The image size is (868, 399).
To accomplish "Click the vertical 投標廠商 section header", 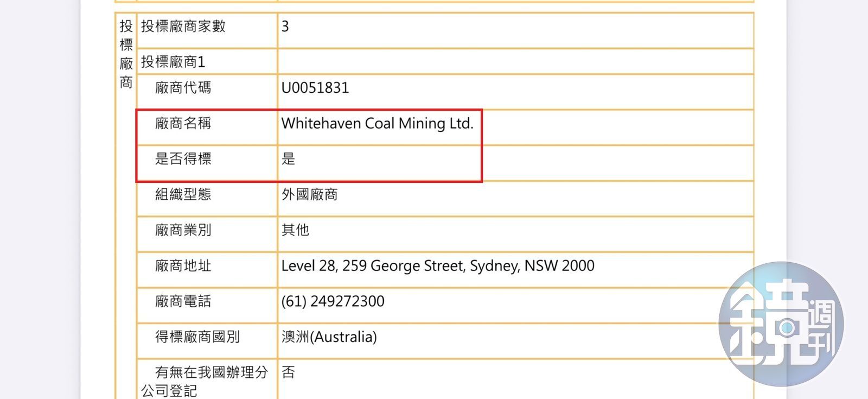I will pyautogui.click(x=126, y=54).
